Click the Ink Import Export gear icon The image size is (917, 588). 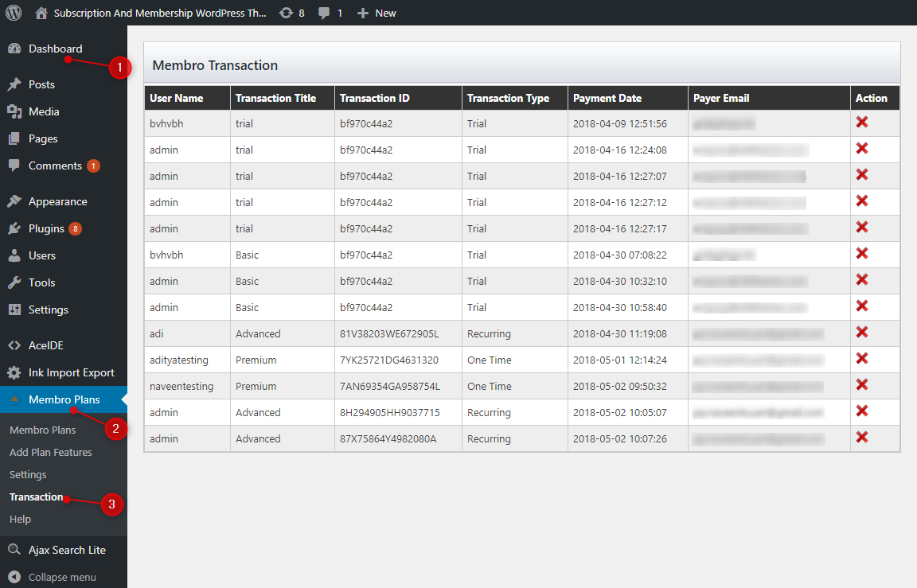(14, 372)
